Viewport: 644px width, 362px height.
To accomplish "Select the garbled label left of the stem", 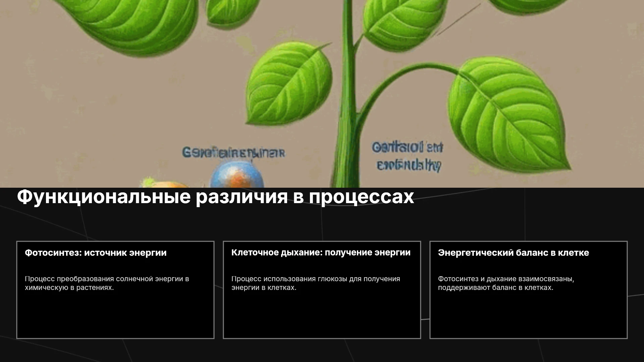I will coord(233,153).
